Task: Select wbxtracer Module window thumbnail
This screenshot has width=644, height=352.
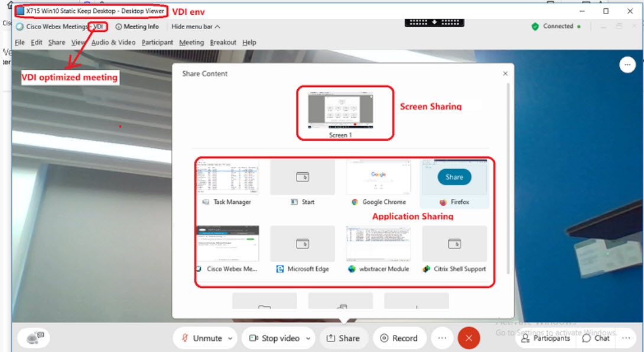Action: pyautogui.click(x=378, y=243)
